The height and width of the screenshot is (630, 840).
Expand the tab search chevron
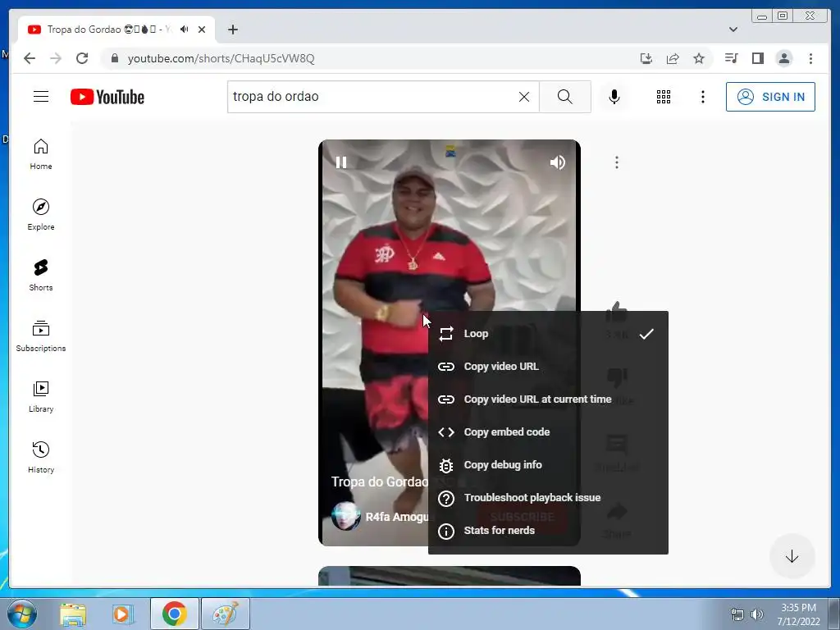pyautogui.click(x=733, y=30)
